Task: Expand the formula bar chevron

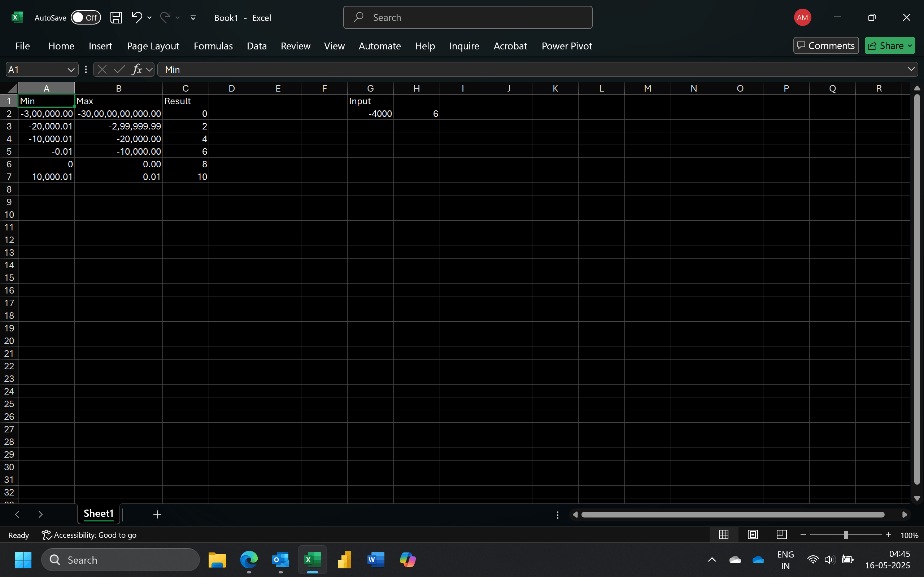Action: tap(911, 70)
